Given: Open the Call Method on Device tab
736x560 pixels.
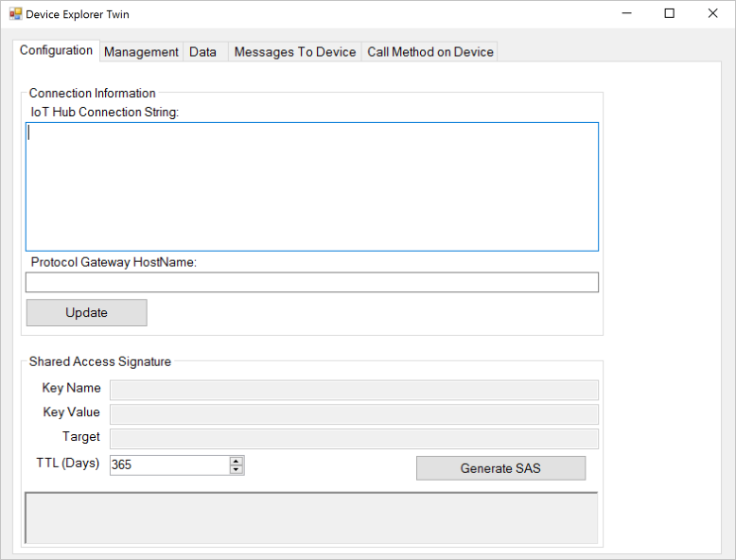Looking at the screenshot, I should (x=429, y=52).
